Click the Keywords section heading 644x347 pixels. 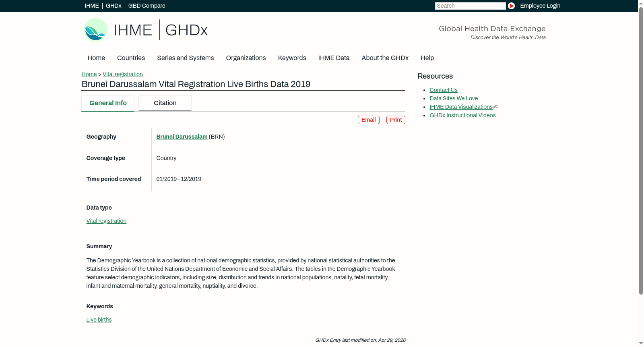click(x=99, y=306)
